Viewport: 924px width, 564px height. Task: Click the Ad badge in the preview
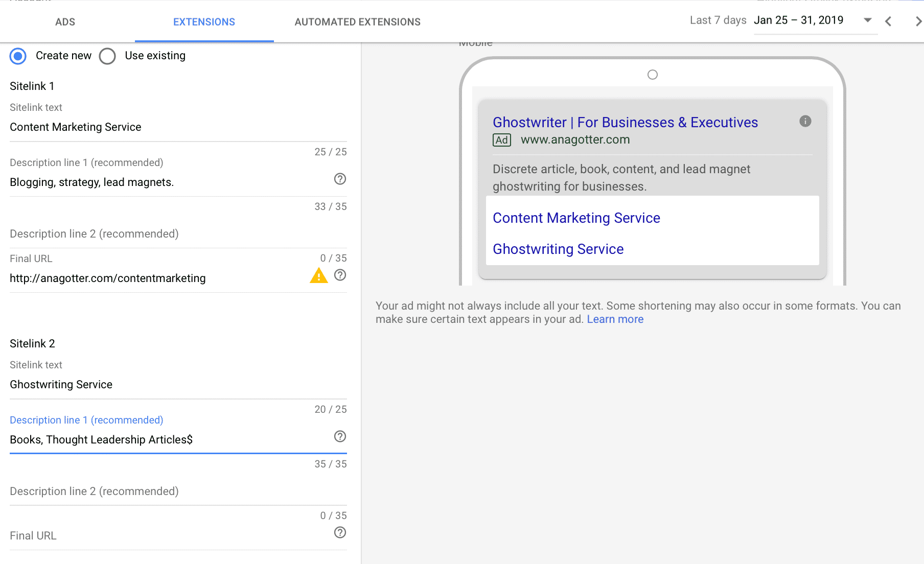click(502, 140)
